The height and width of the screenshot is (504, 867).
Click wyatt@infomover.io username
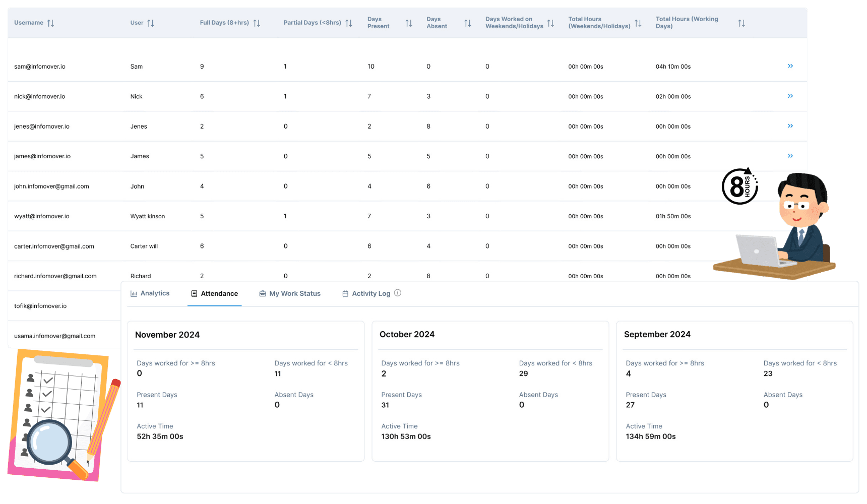42,216
